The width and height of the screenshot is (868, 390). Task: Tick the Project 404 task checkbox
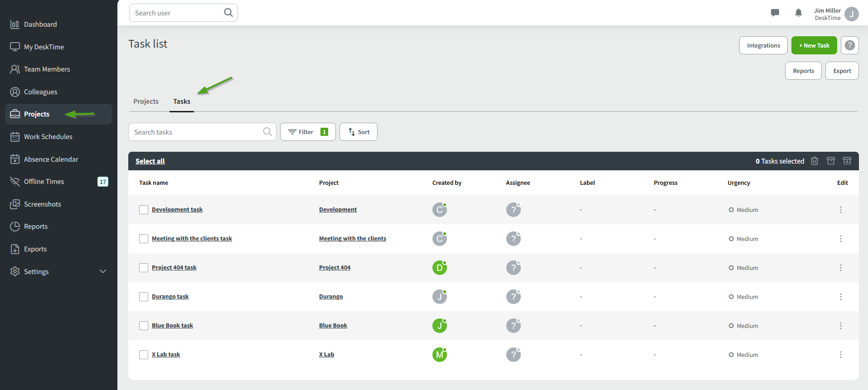click(144, 268)
